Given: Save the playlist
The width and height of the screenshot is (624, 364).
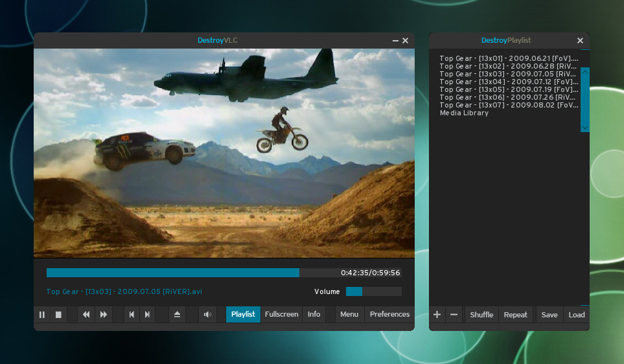Looking at the screenshot, I should (x=549, y=315).
